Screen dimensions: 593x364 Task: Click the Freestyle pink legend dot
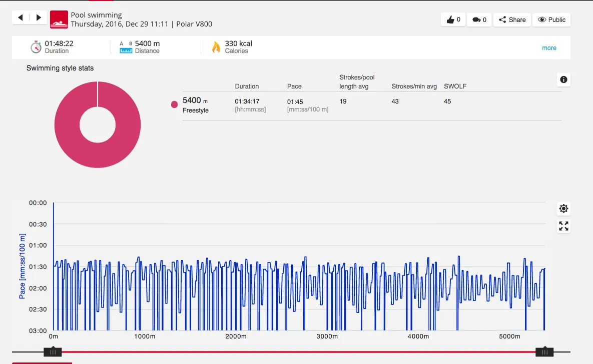coord(175,104)
